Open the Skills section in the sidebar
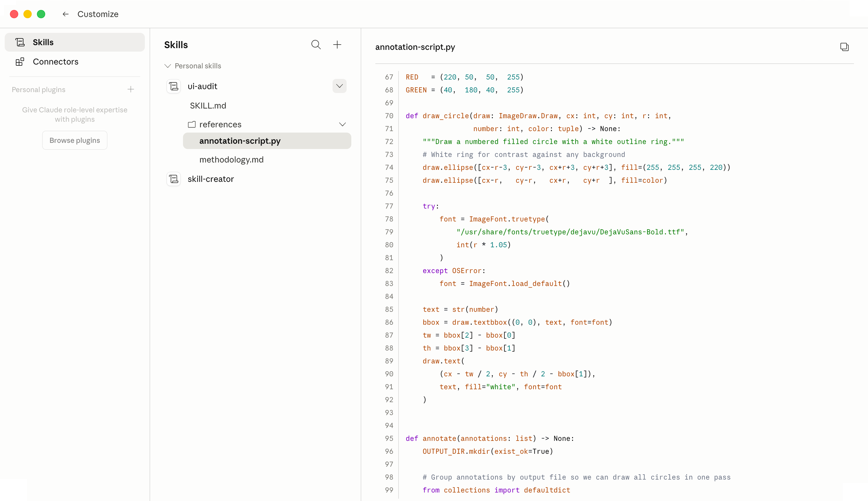Image resolution: width=868 pixels, height=501 pixels. tap(74, 42)
